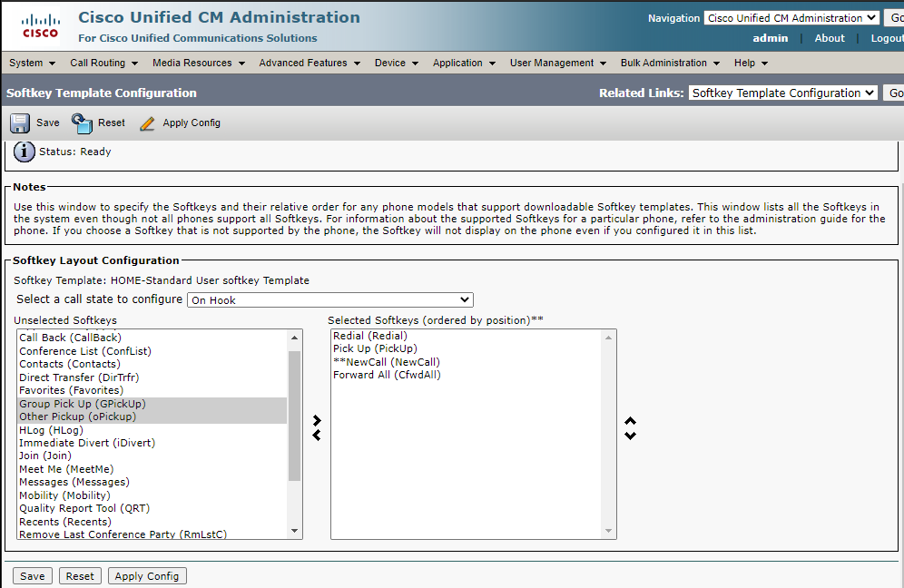
Task: Open the Bulk Administration menu
Action: point(670,63)
